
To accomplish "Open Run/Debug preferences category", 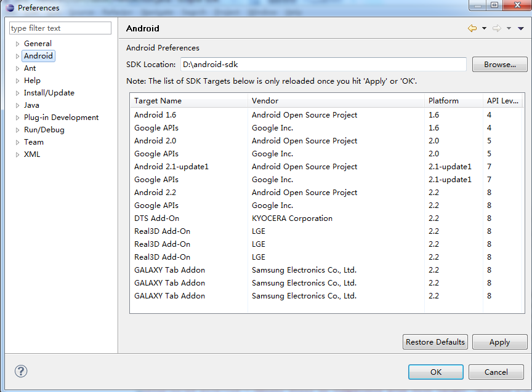I will coord(44,130).
